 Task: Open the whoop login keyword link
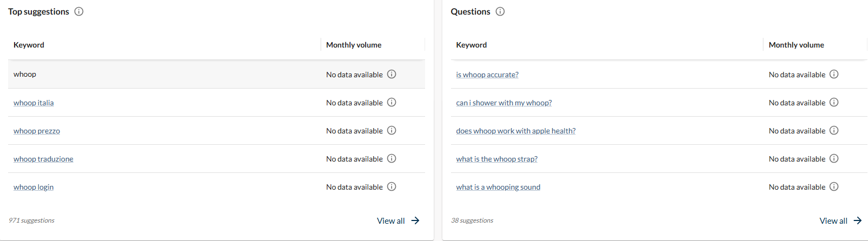(x=33, y=187)
